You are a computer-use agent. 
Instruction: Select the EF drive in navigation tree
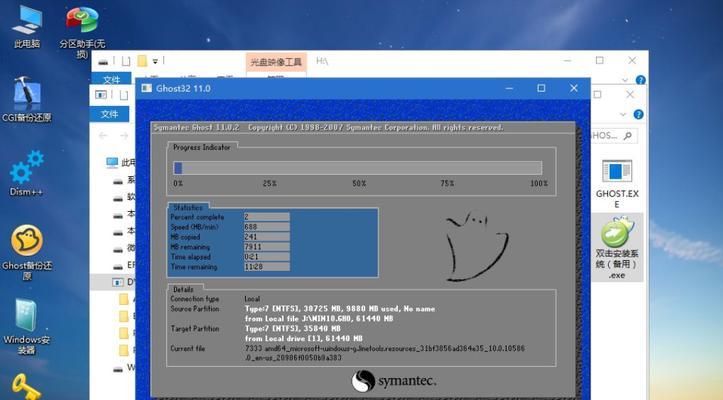click(124, 265)
